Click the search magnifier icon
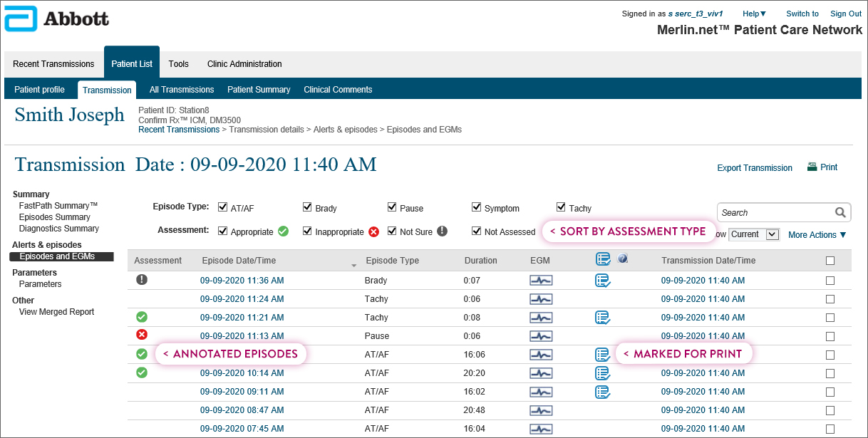868x438 pixels. point(841,212)
